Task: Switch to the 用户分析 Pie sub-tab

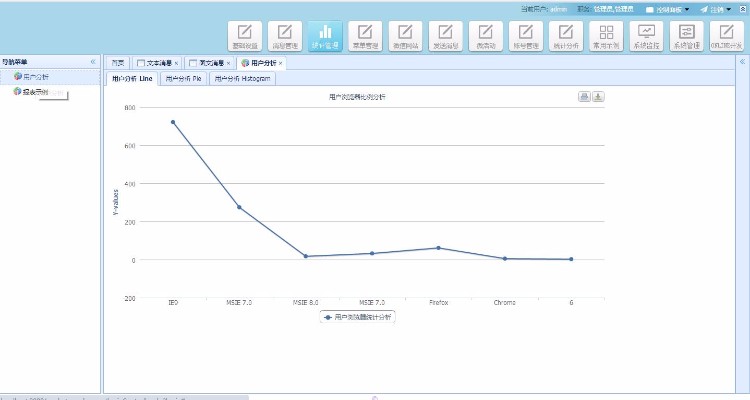Action: pyautogui.click(x=183, y=78)
